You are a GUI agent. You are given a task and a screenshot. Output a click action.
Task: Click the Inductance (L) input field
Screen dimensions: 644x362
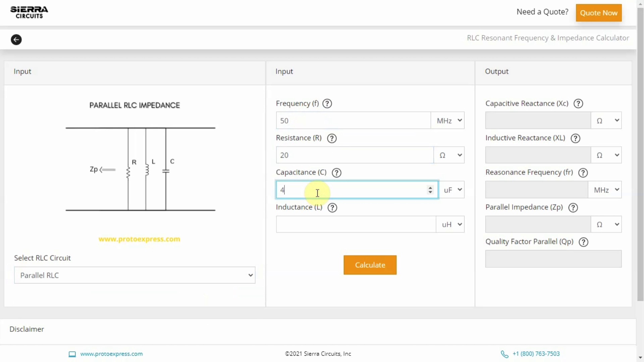356,225
